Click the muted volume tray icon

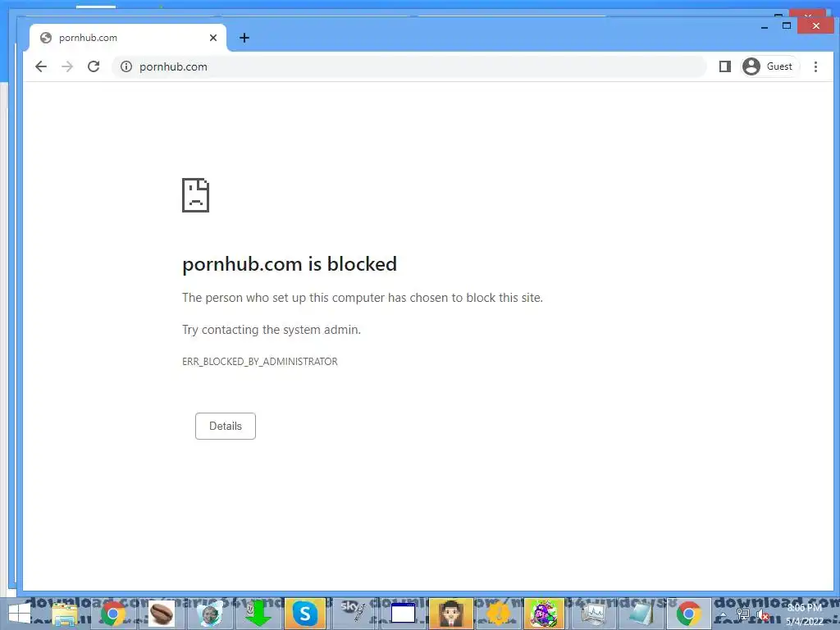[x=763, y=617]
